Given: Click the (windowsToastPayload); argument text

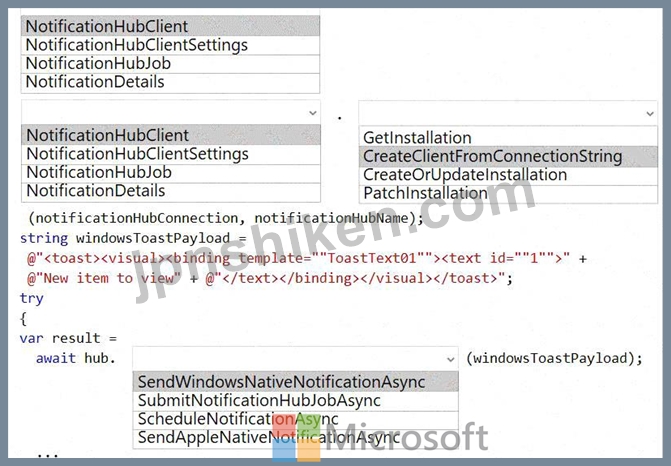Looking at the screenshot, I should [554, 358].
